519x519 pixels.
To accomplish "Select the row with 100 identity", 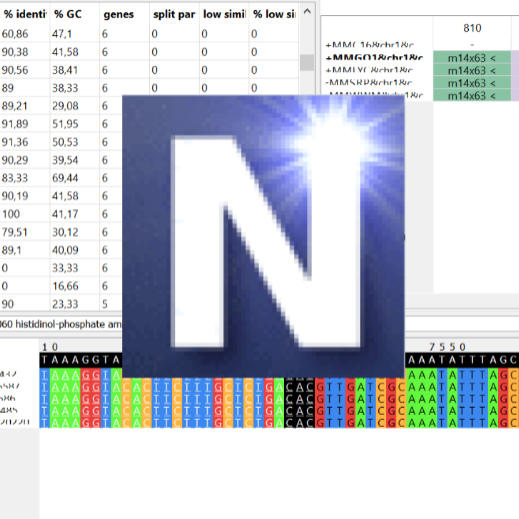I will pyautogui.click(x=61, y=214).
